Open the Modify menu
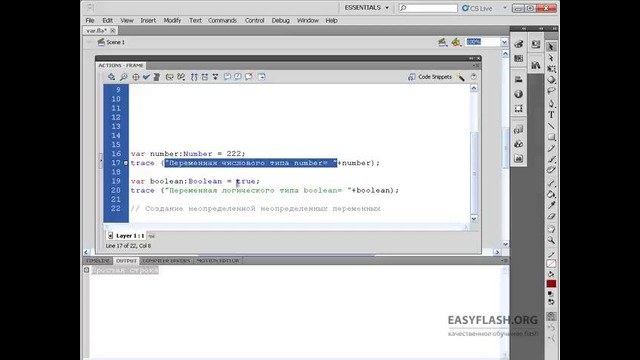The image size is (640, 360). pyautogui.click(x=172, y=20)
